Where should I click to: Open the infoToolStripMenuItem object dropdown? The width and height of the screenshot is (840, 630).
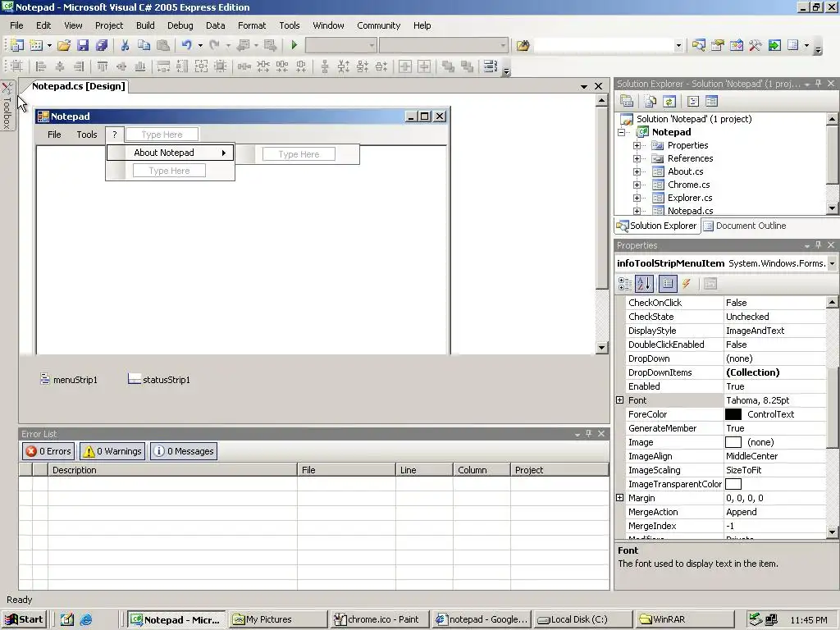click(832, 263)
